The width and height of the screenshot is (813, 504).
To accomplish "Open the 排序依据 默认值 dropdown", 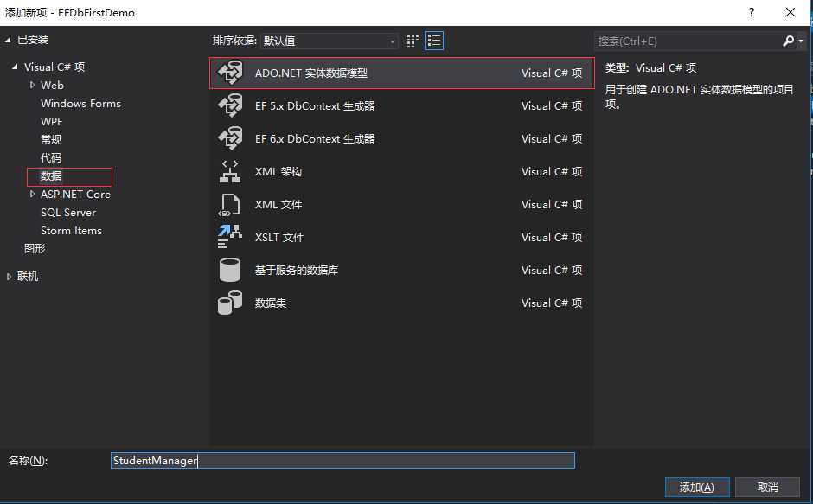I will click(330, 41).
